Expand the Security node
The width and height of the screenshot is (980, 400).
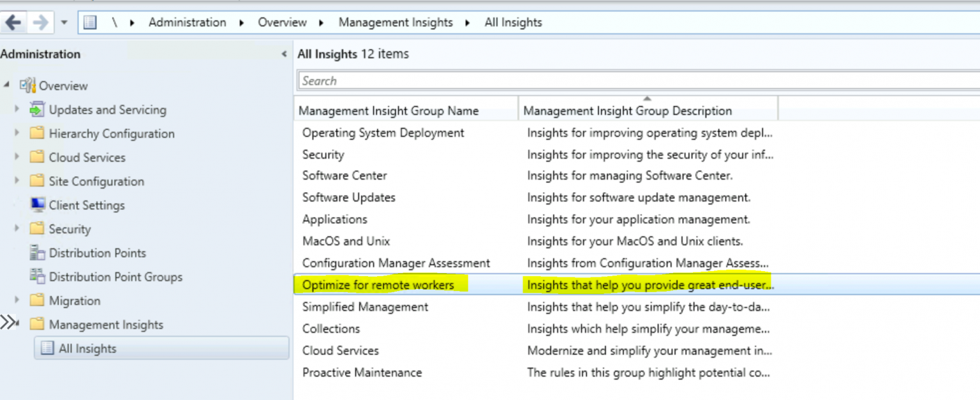pyautogui.click(x=17, y=228)
